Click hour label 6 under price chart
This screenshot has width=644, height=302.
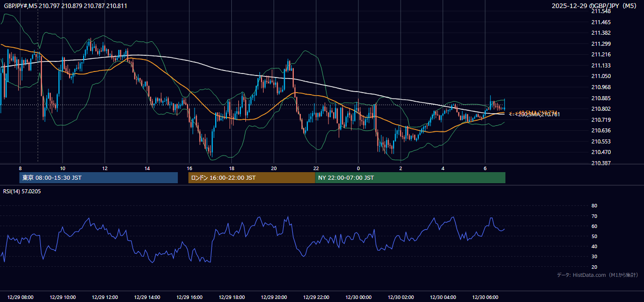tap(485, 168)
